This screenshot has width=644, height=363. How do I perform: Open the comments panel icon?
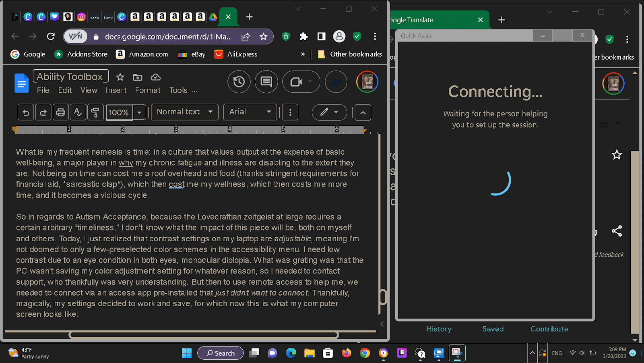click(x=266, y=82)
